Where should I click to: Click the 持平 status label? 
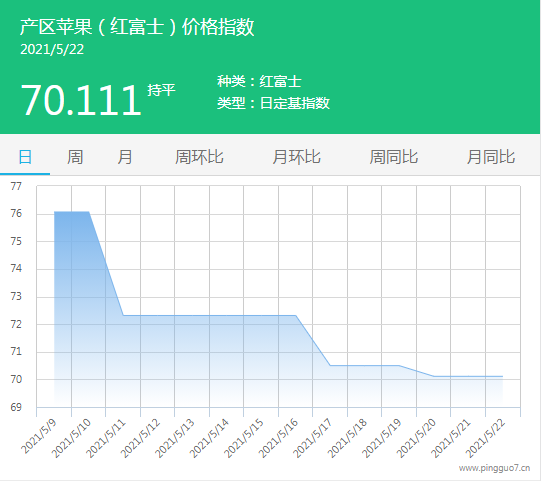[161, 90]
